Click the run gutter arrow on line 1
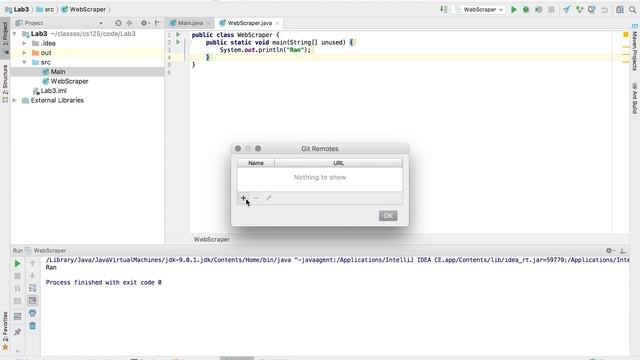640x360 pixels. click(x=178, y=35)
